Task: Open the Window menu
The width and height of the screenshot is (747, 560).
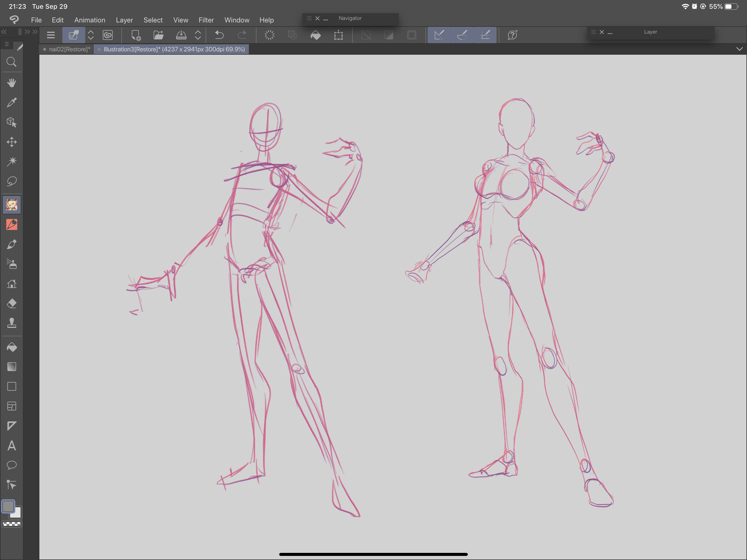Action: (237, 20)
